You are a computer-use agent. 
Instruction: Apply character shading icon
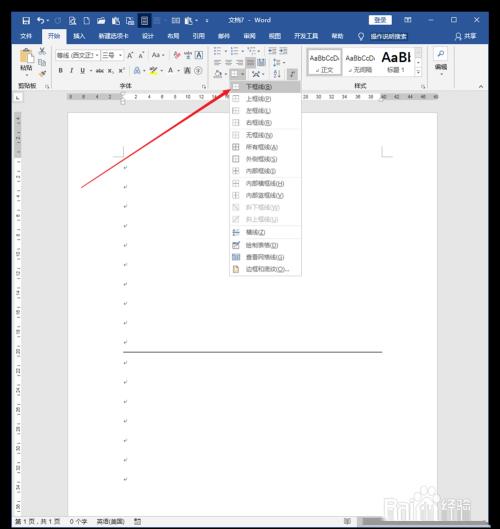click(188, 71)
